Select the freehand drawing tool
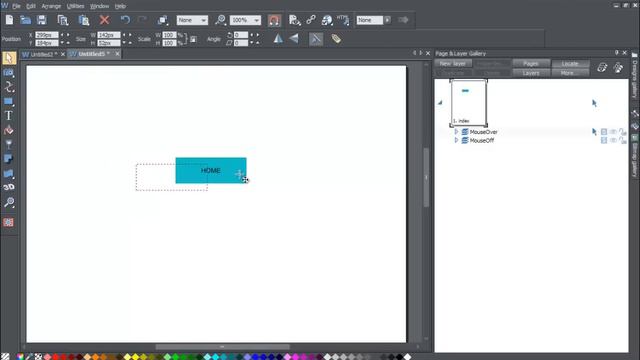 (9, 87)
